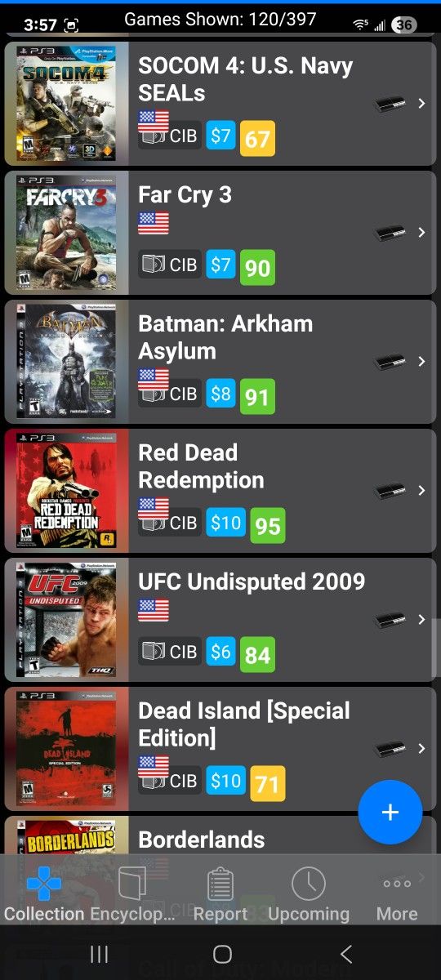
Task: Tap the CIB box icon on Red Dead Redemption
Action: 154,523
